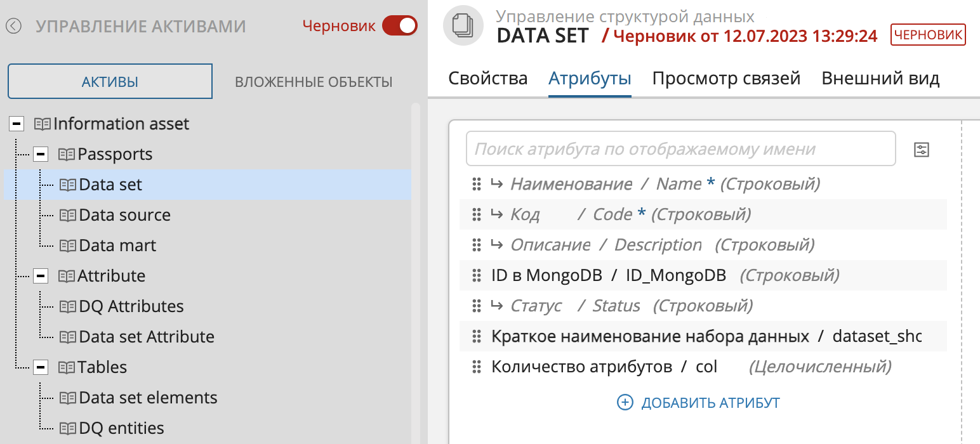The width and height of the screenshot is (980, 444).
Task: Click the book icon next to DQ entities
Action: [68, 428]
